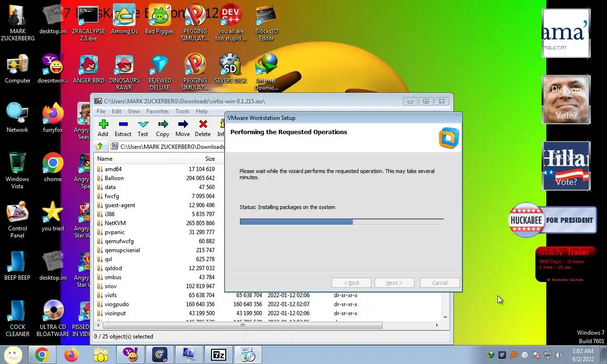Select the chome Chrome desktop icon

pyautogui.click(x=53, y=168)
